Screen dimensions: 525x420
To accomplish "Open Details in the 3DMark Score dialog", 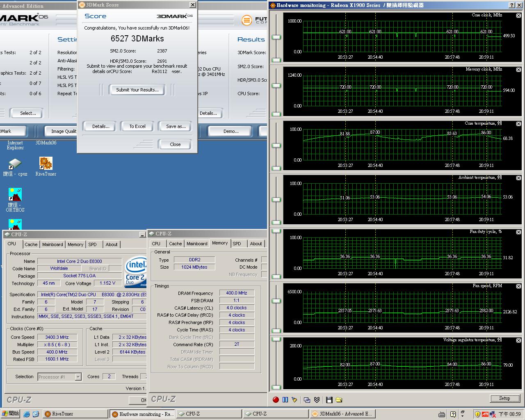I will (x=100, y=126).
